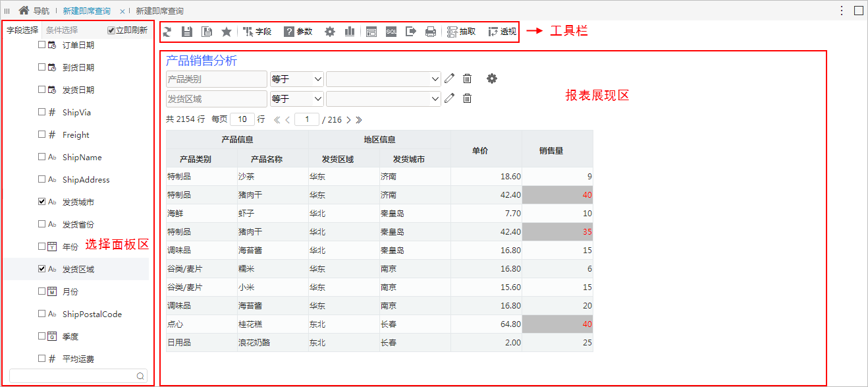Click the report layout view icon
This screenshot has height=387, width=868.
coord(371,31)
